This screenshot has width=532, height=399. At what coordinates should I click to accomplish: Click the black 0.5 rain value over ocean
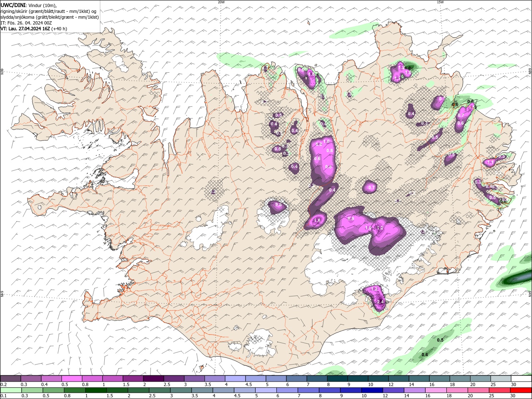(440, 340)
